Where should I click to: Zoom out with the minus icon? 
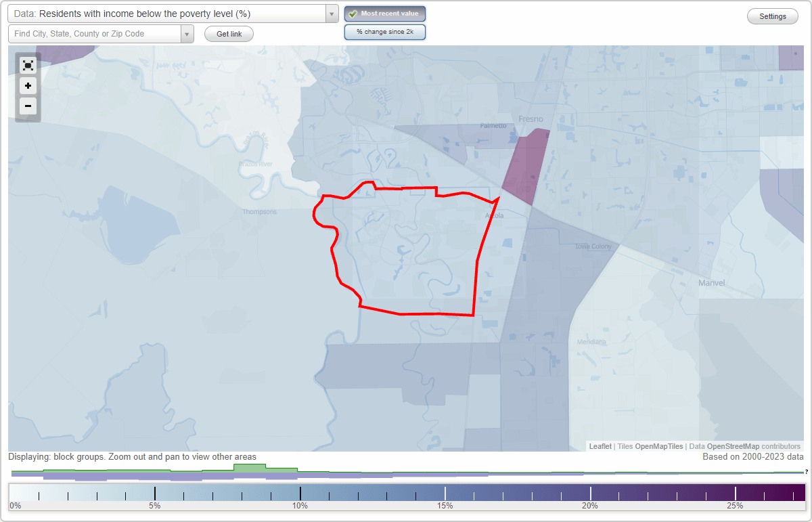pyautogui.click(x=28, y=106)
